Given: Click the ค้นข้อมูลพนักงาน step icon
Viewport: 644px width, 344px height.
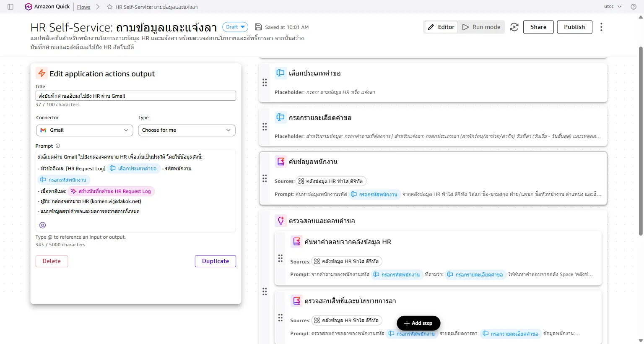Looking at the screenshot, I should (280, 161).
